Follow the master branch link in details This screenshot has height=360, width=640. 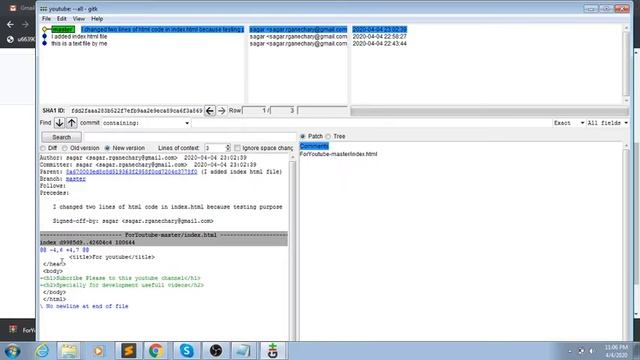(76, 179)
